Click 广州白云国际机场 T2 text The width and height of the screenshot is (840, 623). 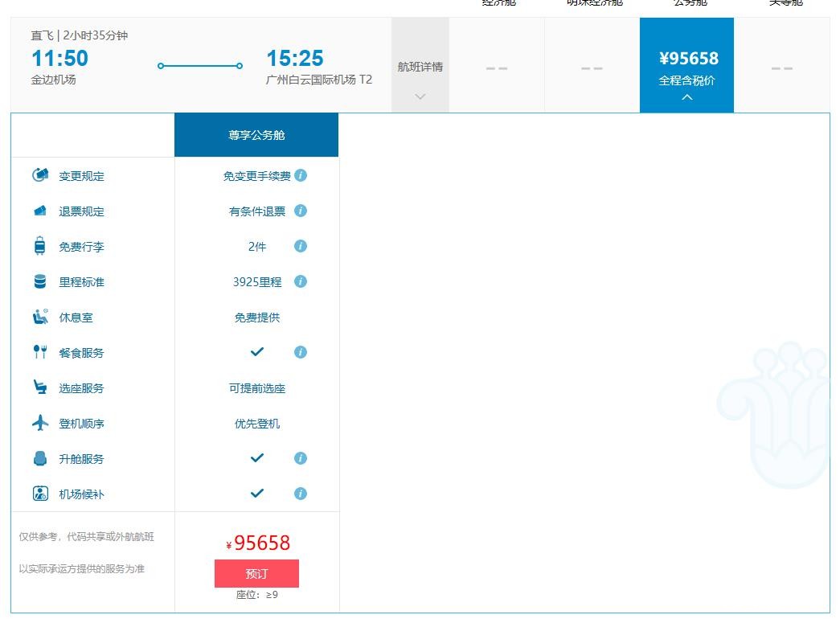point(319,80)
